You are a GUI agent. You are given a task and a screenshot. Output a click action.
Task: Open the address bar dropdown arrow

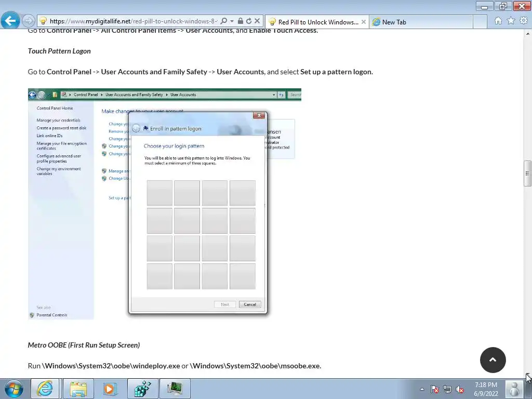coord(232,21)
